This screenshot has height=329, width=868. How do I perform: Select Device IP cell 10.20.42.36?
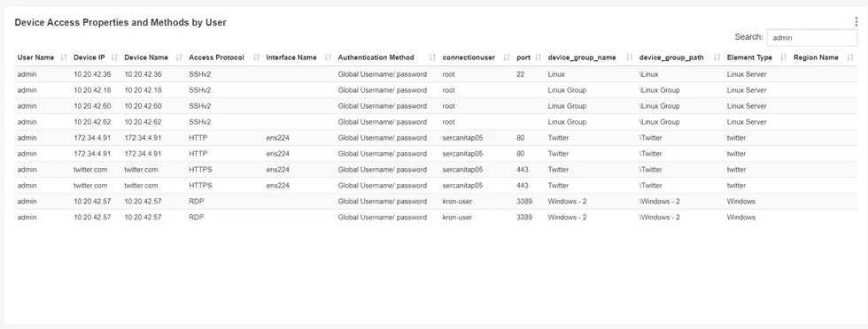pos(92,74)
